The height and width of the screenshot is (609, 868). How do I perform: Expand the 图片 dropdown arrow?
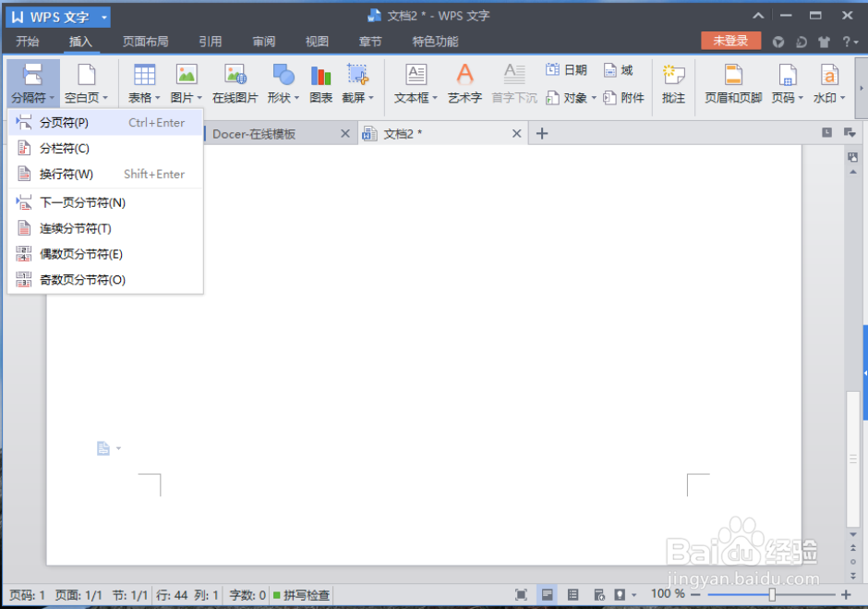click(x=199, y=98)
